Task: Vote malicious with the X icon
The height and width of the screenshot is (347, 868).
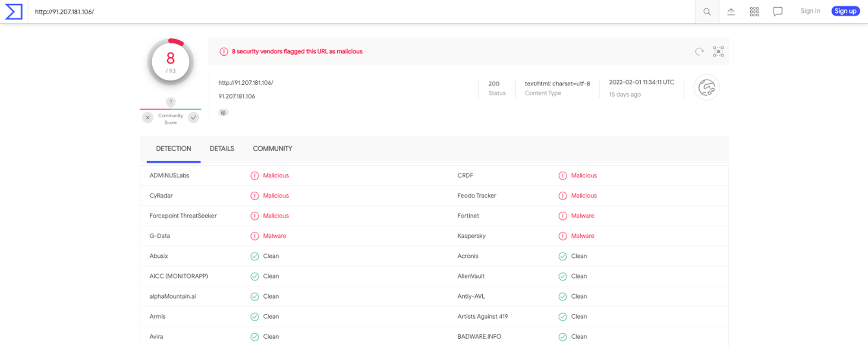Action: click(148, 117)
